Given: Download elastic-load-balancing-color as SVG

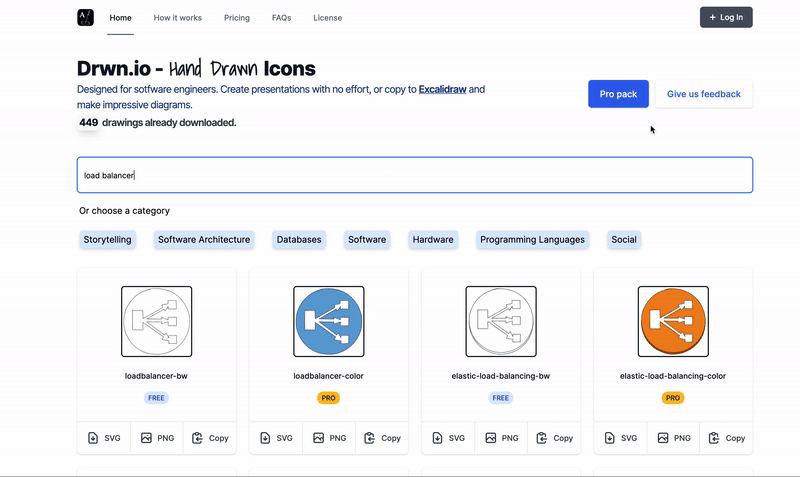Looking at the screenshot, I should [621, 438].
